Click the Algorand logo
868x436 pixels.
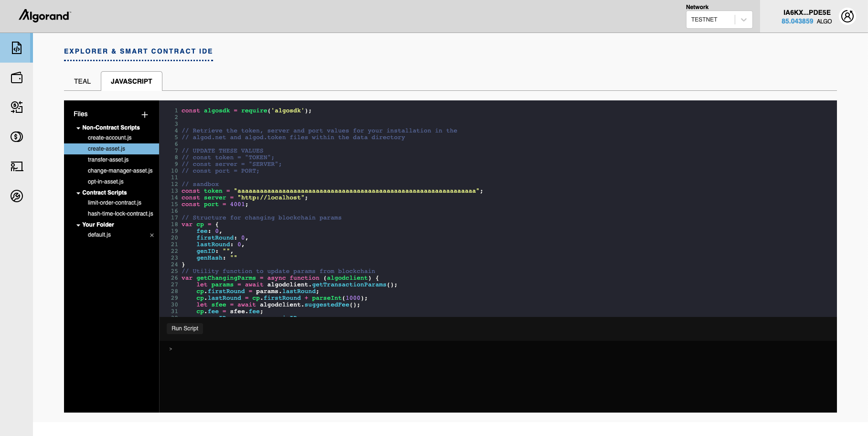click(44, 16)
